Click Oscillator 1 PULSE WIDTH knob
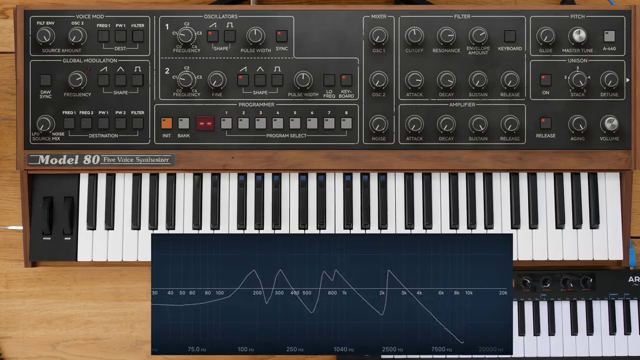 pos(256,36)
